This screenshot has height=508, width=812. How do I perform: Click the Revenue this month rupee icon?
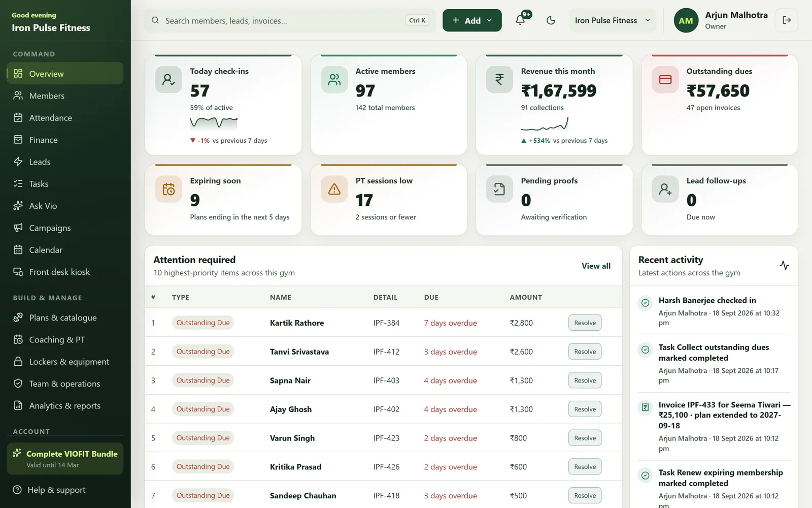click(x=499, y=80)
